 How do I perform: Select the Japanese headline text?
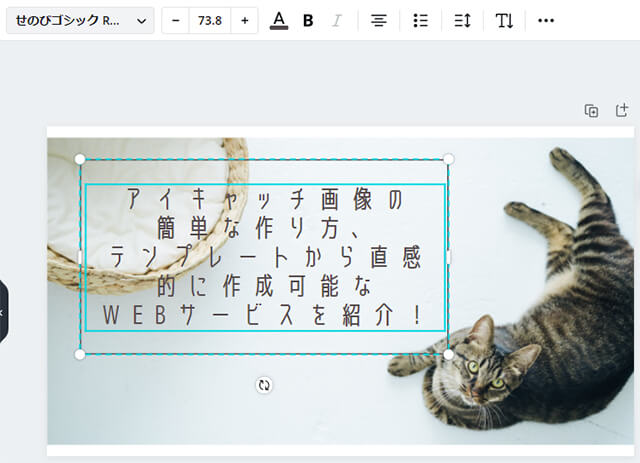[264, 257]
